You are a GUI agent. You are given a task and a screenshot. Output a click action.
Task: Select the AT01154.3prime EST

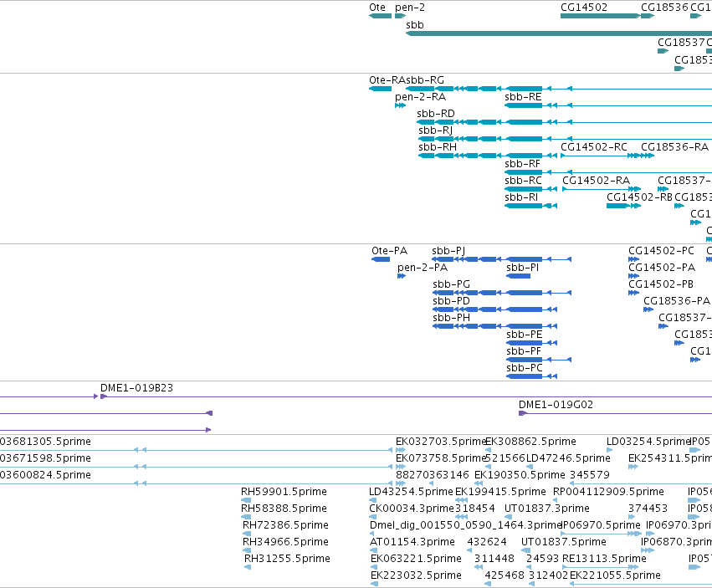pyautogui.click(x=373, y=550)
